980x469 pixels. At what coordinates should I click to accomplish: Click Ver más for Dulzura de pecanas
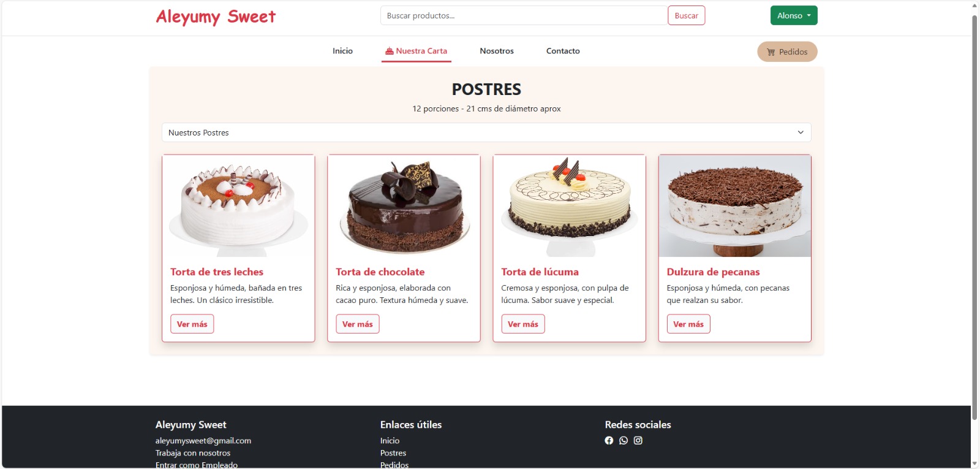click(x=688, y=324)
